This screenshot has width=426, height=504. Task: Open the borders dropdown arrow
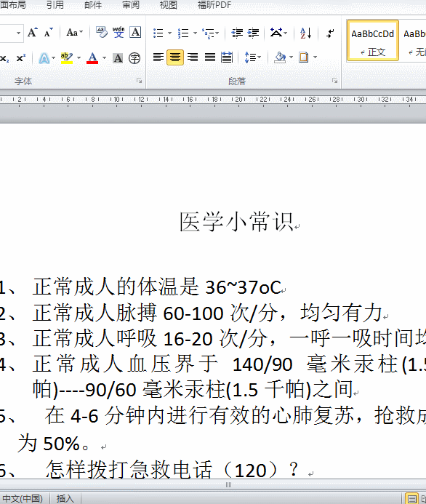coord(315,57)
